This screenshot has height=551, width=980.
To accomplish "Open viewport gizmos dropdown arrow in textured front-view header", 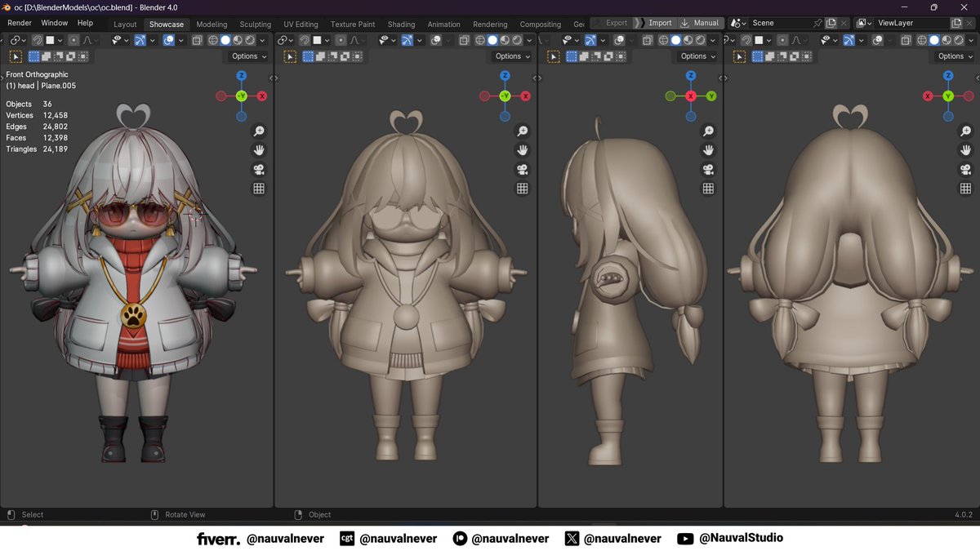I will click(152, 40).
